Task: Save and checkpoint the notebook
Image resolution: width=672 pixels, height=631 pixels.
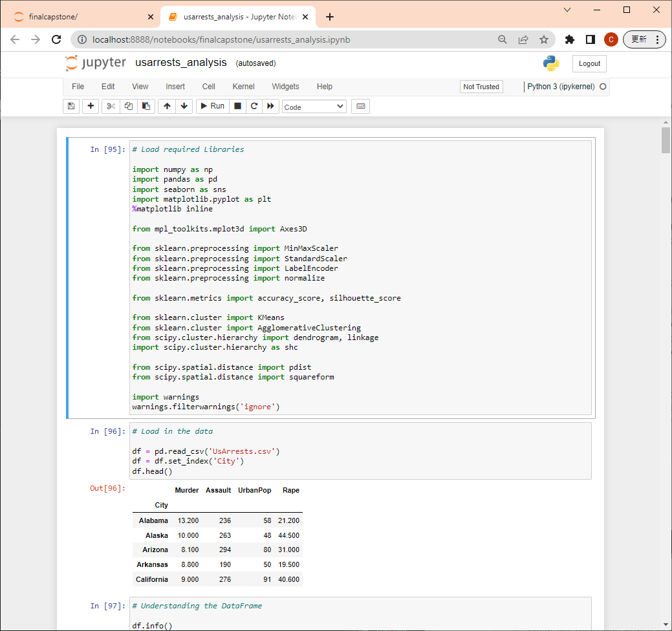Action: 71,106
